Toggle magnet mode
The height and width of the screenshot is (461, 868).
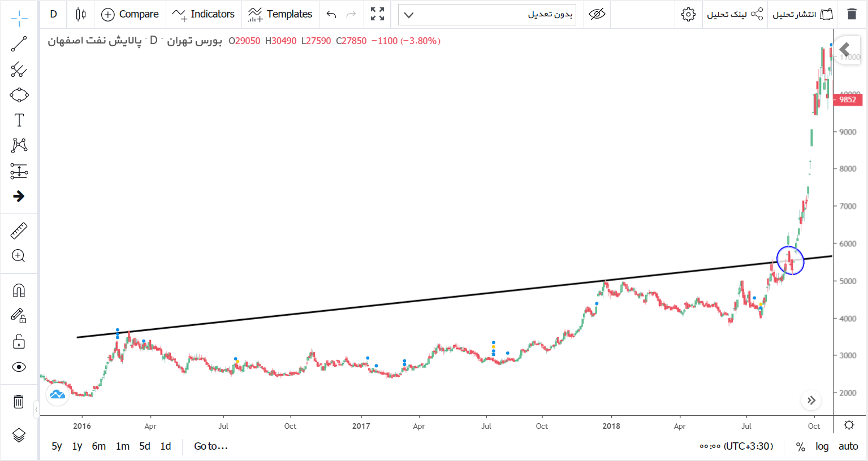click(19, 290)
